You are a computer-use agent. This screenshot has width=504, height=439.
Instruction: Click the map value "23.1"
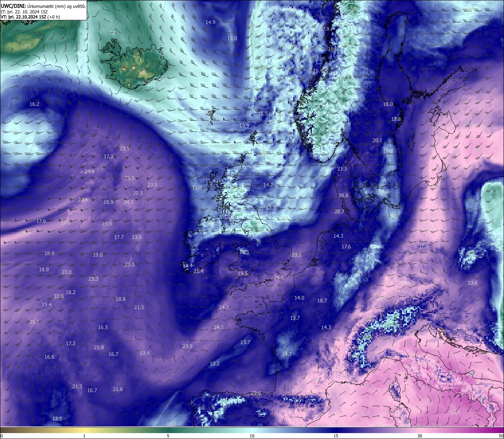pos(130,264)
